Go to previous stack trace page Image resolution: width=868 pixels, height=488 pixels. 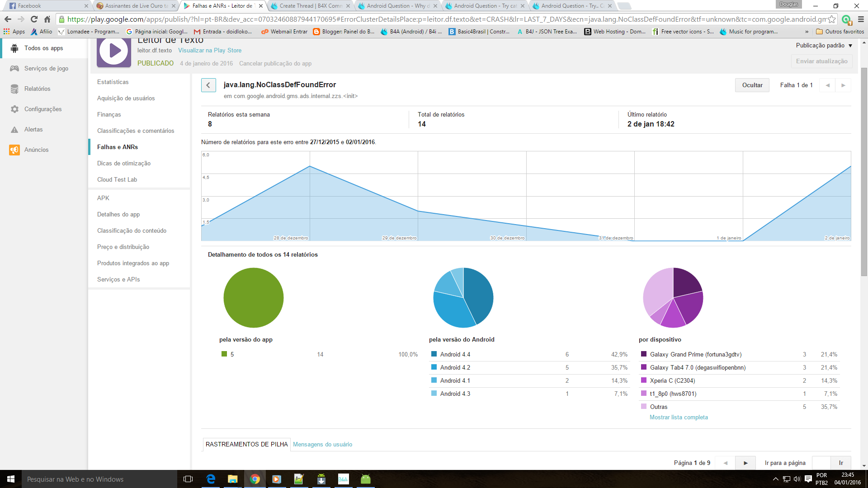(x=726, y=463)
